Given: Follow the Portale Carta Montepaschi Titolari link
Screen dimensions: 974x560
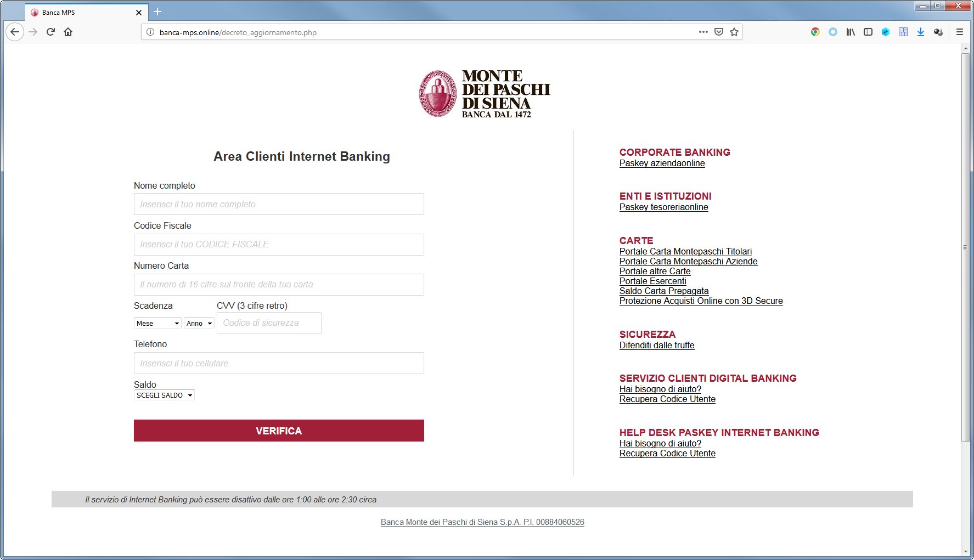Looking at the screenshot, I should 685,251.
